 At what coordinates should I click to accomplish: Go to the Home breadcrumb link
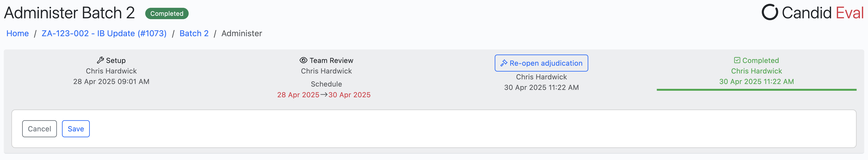pyautogui.click(x=17, y=33)
